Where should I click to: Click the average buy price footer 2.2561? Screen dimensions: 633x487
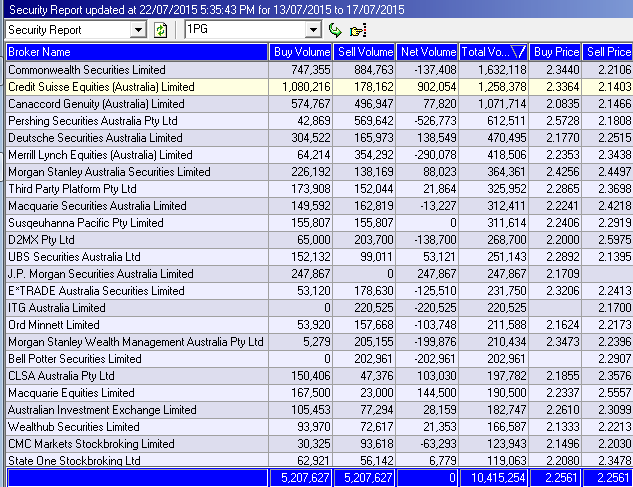coord(555,478)
